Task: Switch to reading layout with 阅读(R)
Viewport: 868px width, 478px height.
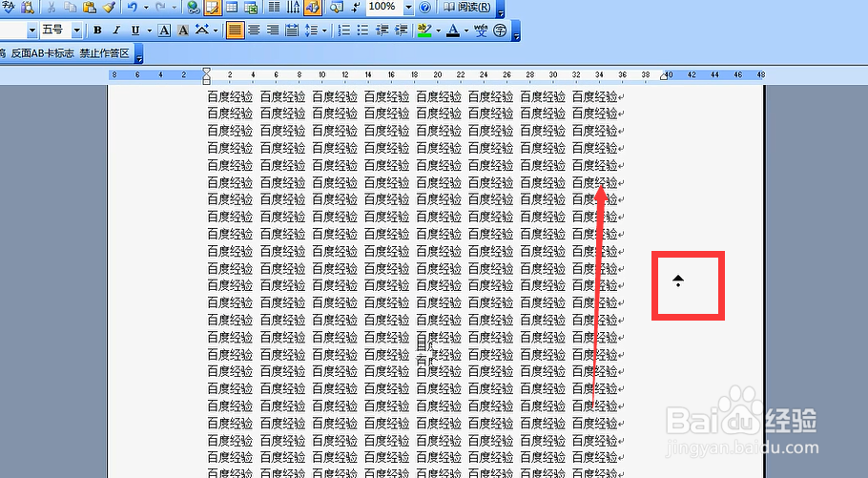Action: tap(467, 8)
